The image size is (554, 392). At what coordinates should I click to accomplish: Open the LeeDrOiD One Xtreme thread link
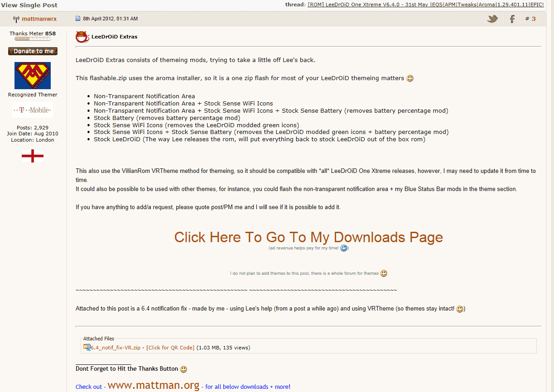[426, 5]
